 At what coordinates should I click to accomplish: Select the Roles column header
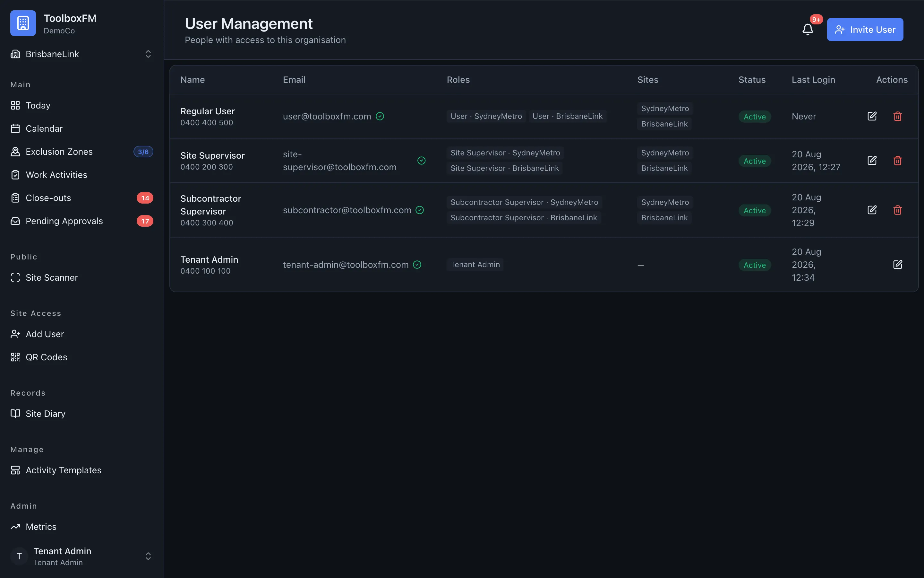pyautogui.click(x=458, y=80)
